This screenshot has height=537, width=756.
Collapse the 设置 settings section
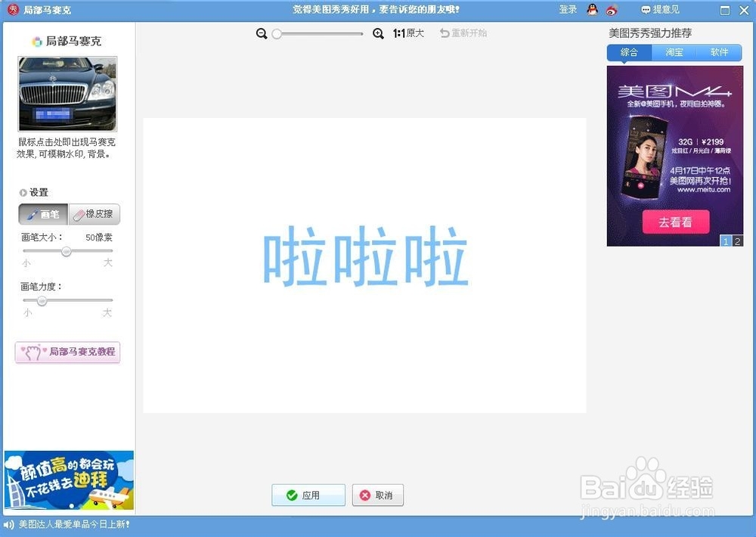[23, 192]
